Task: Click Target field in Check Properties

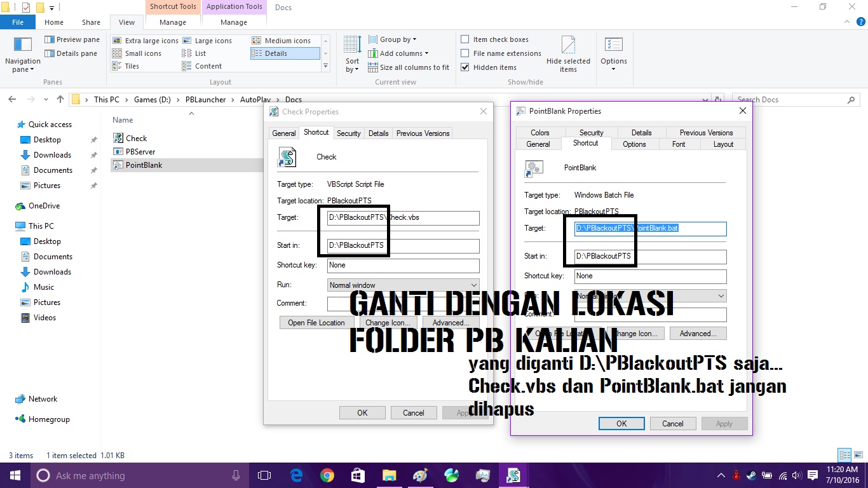Action: (403, 218)
